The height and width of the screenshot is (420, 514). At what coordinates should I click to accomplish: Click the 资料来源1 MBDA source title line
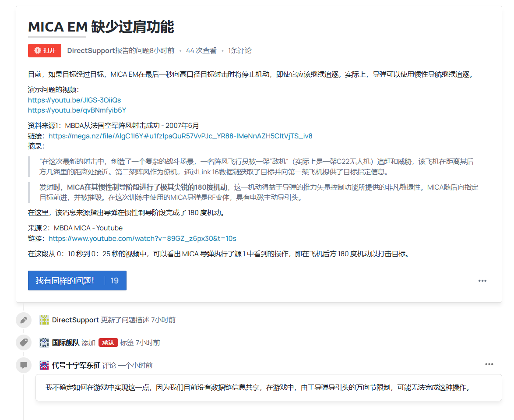tap(113, 126)
